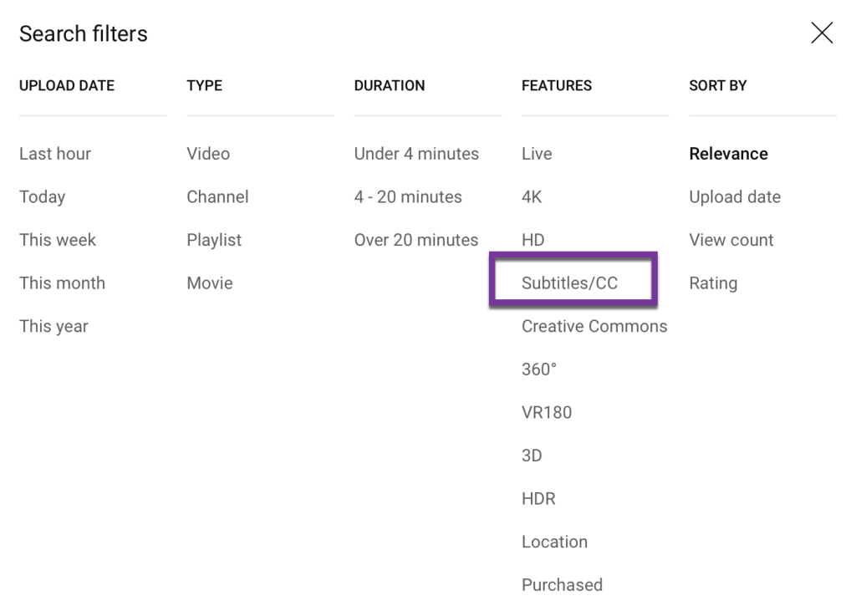Select the Playlist type filter
The height and width of the screenshot is (616, 856).
tap(214, 240)
